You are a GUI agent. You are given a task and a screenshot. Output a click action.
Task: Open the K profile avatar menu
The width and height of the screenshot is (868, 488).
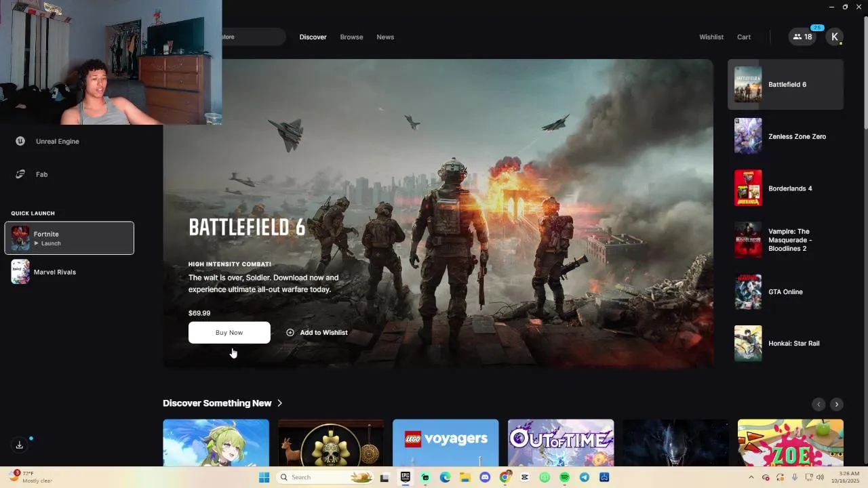click(834, 37)
